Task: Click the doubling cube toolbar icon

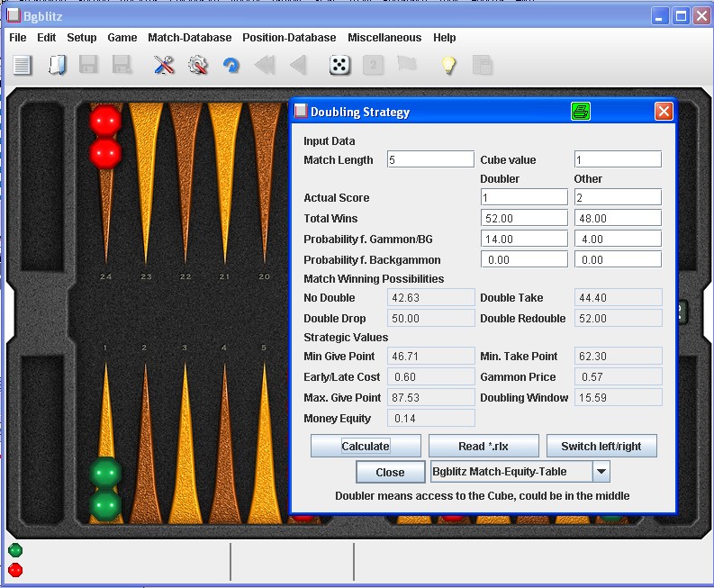Action: pyautogui.click(x=373, y=65)
